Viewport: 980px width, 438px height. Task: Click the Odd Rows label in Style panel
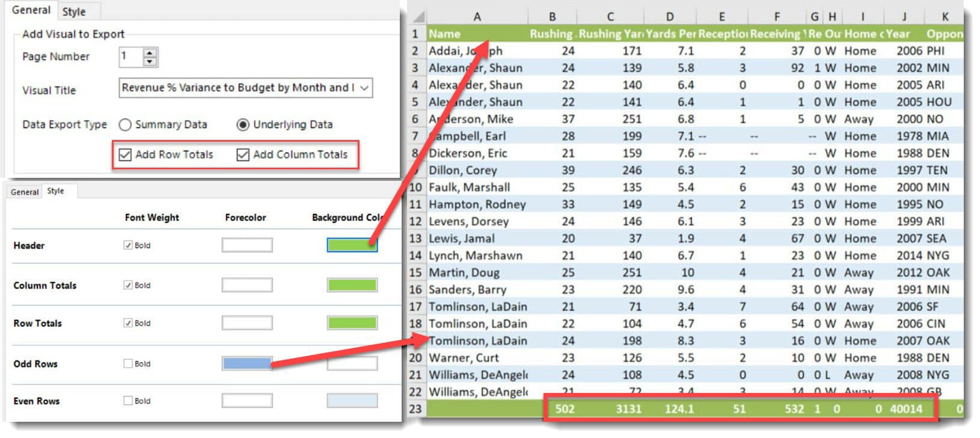35,363
